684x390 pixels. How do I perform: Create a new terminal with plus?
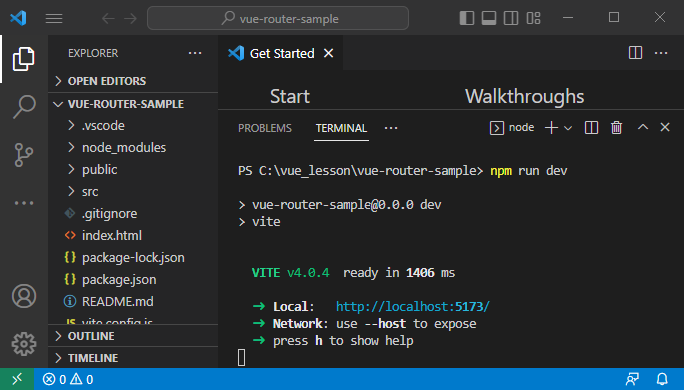(551, 127)
